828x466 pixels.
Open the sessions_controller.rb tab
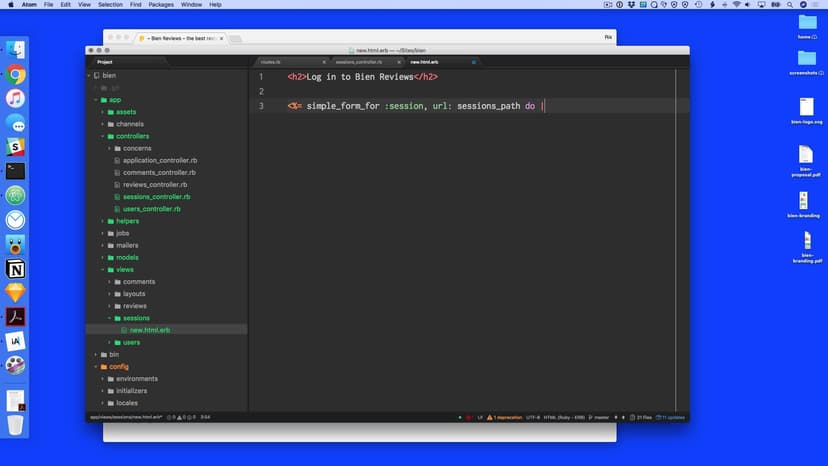pyautogui.click(x=360, y=62)
